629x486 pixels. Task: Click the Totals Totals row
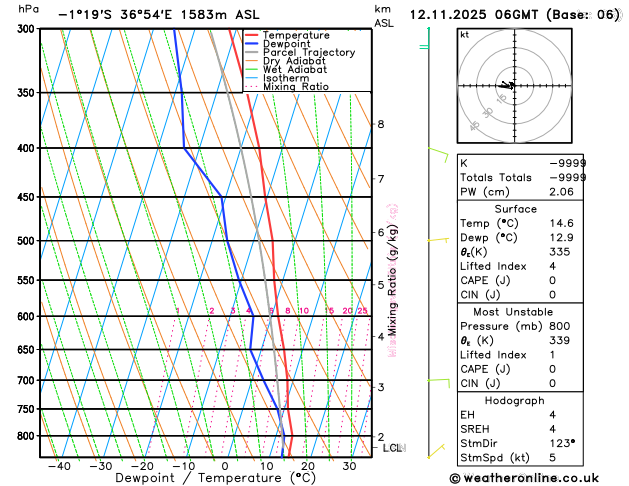(x=520, y=178)
